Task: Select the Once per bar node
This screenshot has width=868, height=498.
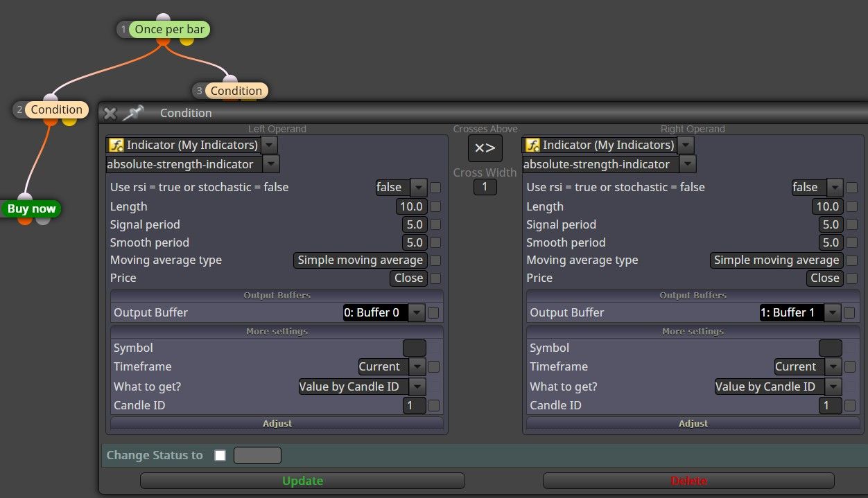Action: click(170, 29)
